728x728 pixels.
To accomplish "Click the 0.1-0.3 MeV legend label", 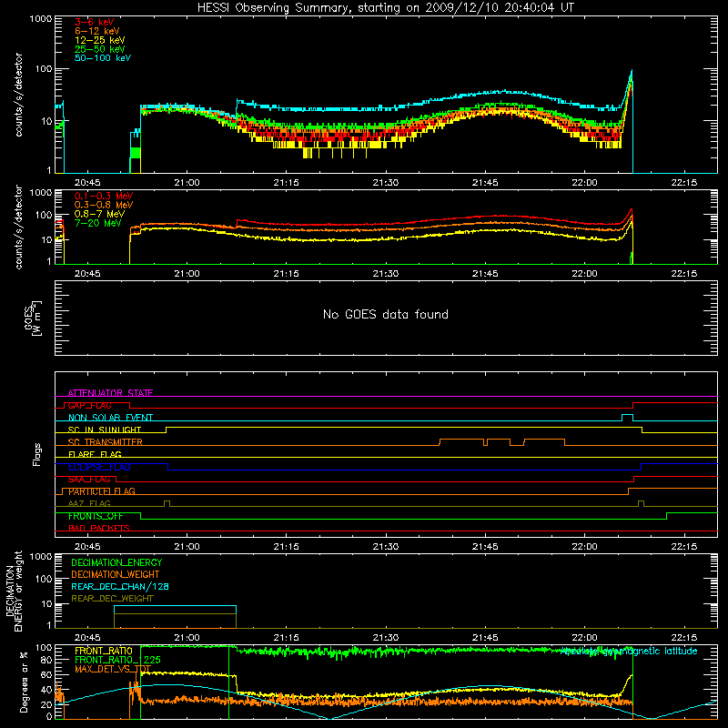I will tap(103, 196).
